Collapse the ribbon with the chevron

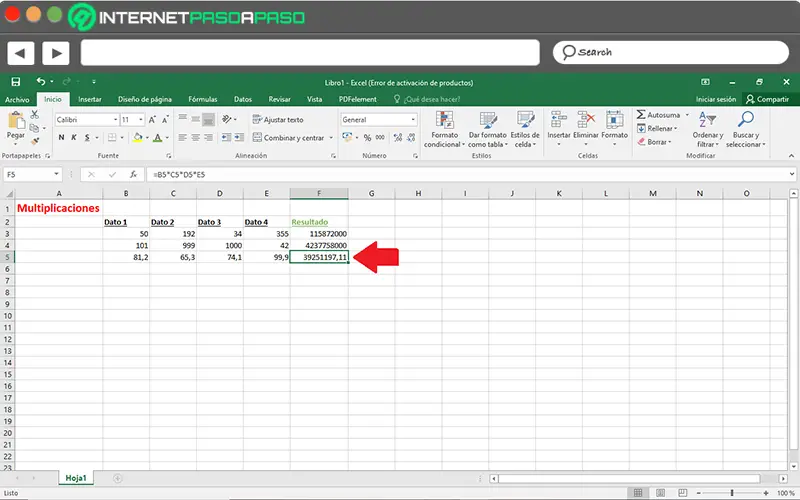[x=791, y=156]
